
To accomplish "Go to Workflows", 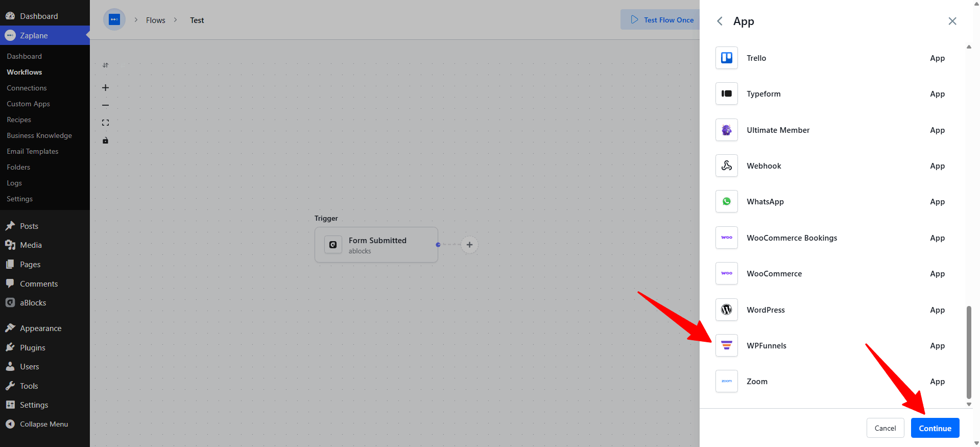I will 24,72.
